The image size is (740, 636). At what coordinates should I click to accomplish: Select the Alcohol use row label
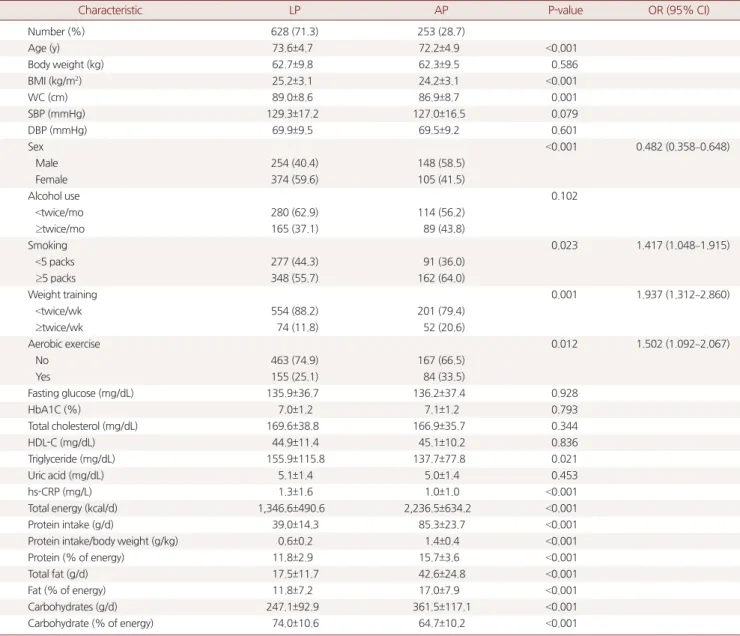pyautogui.click(x=53, y=196)
